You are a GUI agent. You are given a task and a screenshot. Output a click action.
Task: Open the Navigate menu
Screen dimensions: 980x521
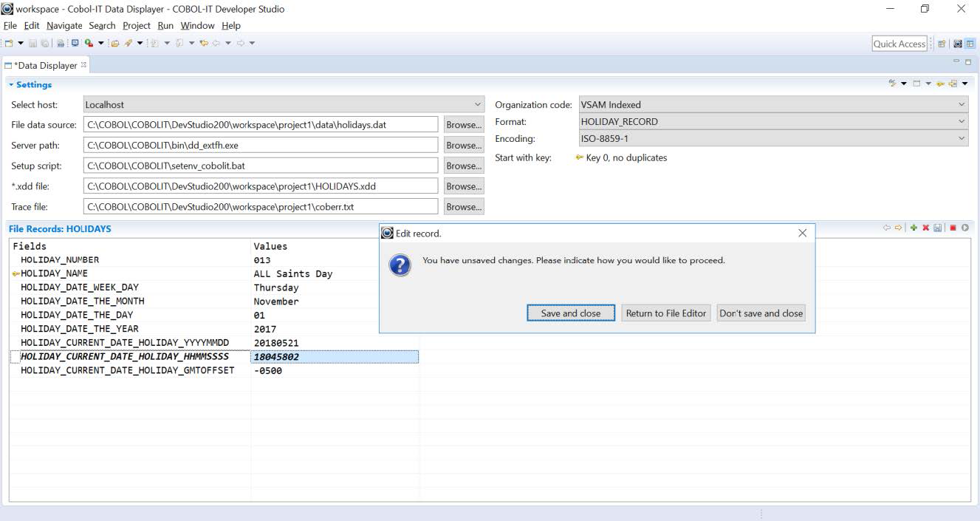[64, 25]
